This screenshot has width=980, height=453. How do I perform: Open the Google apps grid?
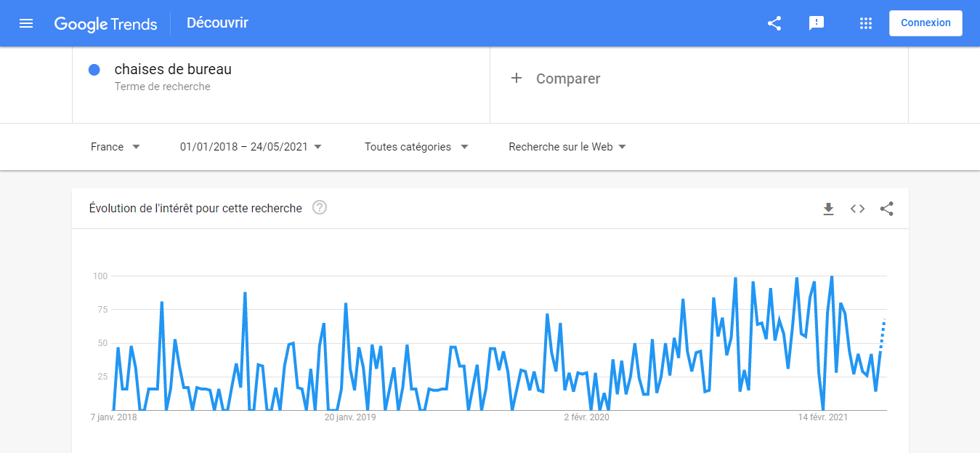point(865,23)
